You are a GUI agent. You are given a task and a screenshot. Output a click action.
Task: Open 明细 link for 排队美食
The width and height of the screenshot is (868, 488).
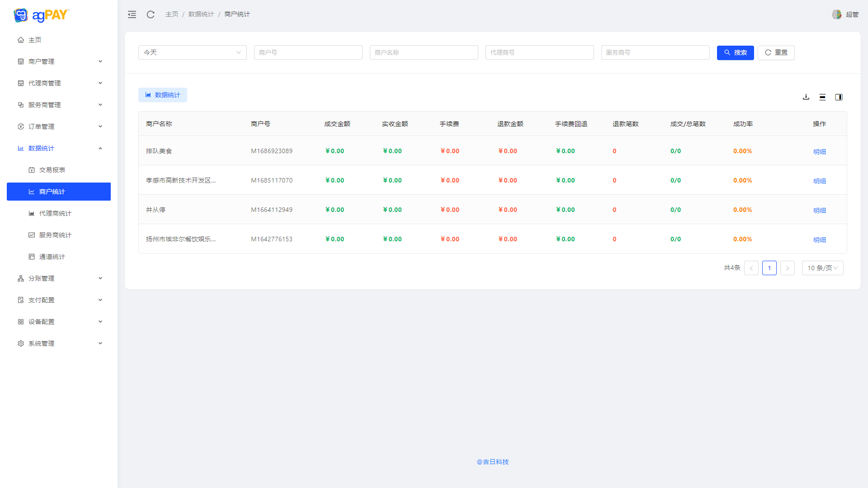pyautogui.click(x=819, y=152)
